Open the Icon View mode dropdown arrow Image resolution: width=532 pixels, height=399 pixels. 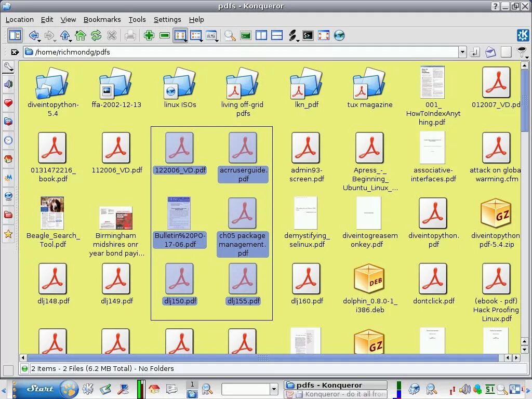(186, 41)
